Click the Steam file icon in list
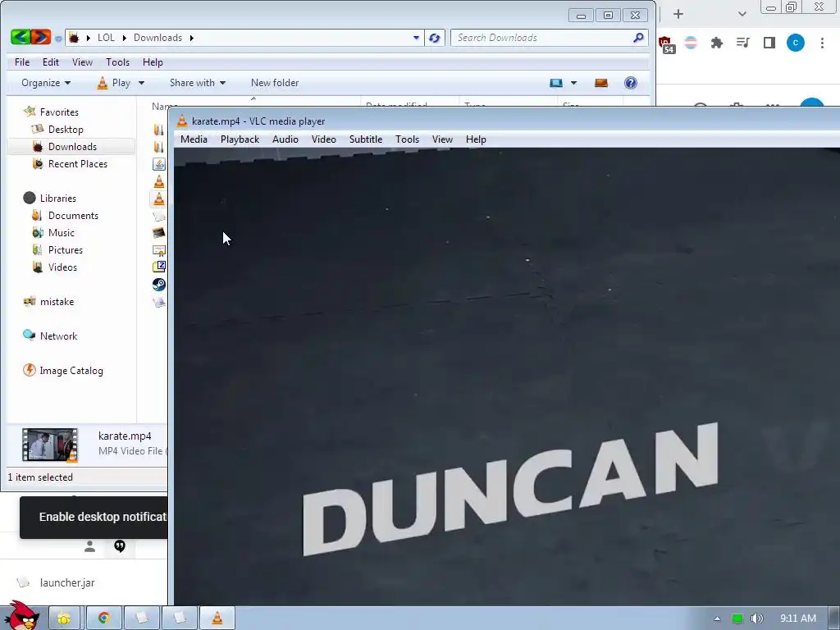 tap(158, 284)
